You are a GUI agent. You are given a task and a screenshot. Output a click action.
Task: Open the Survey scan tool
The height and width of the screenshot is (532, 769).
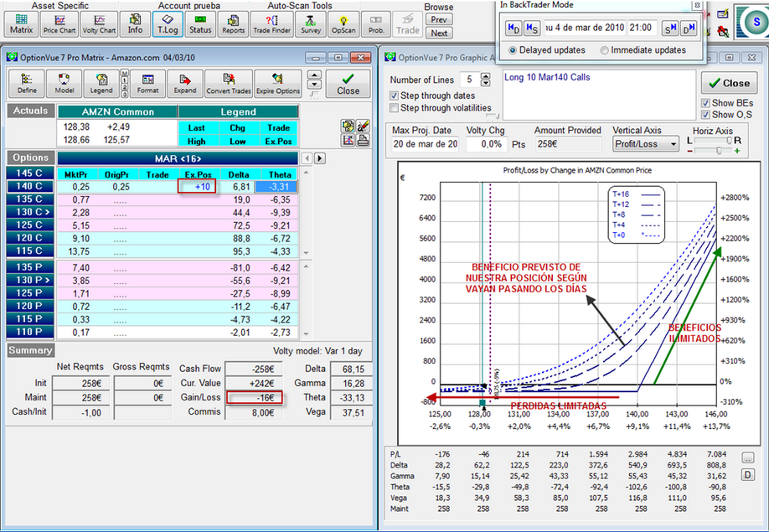click(x=311, y=23)
